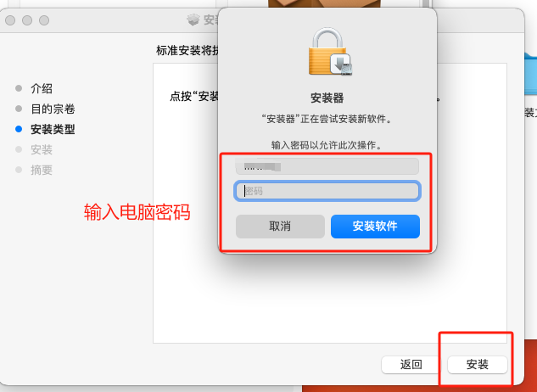
Task: Click the 安装器 dialog title text
Action: (327, 98)
